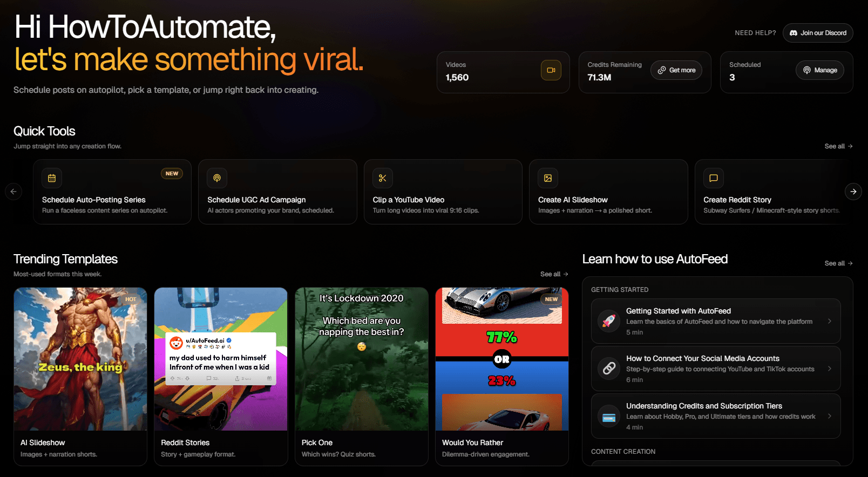
Task: Click How to Connect Your Social Media Accounts title
Action: tap(703, 358)
